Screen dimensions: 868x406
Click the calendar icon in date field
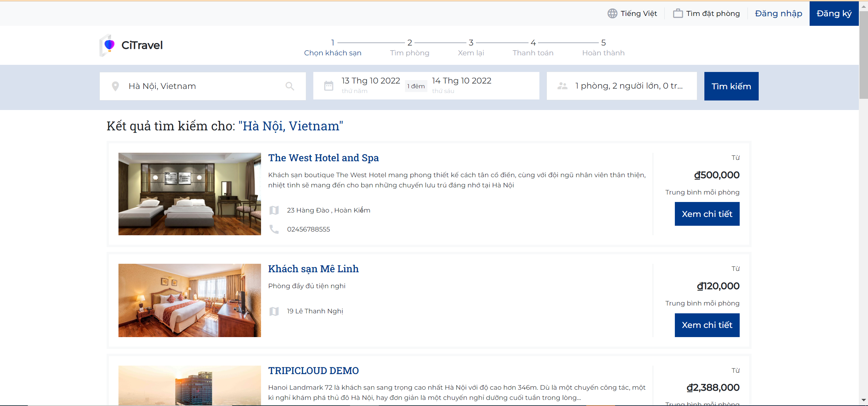(x=329, y=86)
